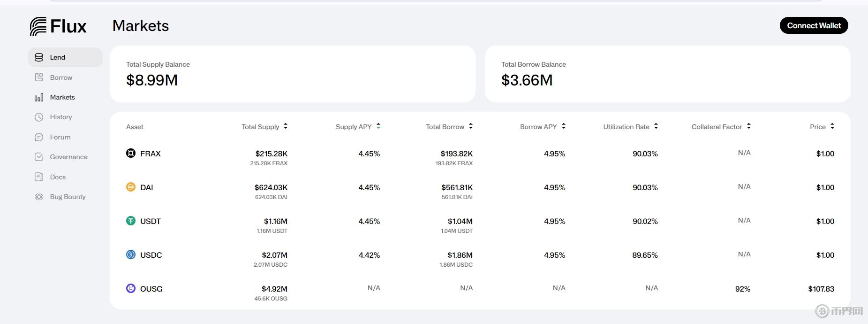Click USDT total borrow $1.04M

[x=460, y=221]
